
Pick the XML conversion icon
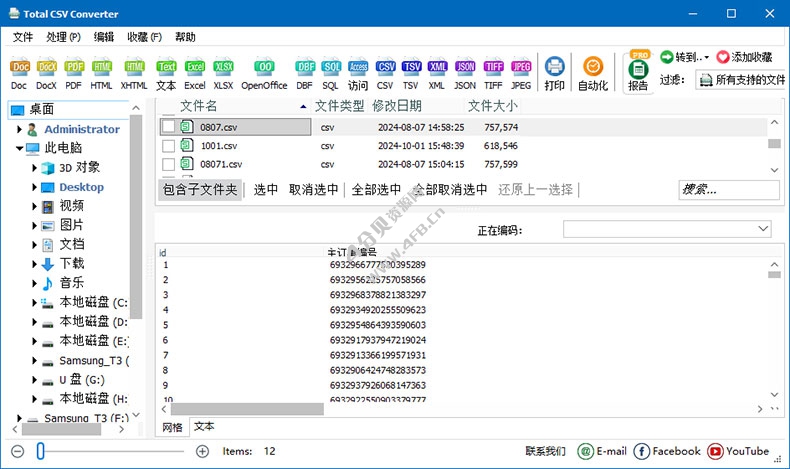[437, 68]
